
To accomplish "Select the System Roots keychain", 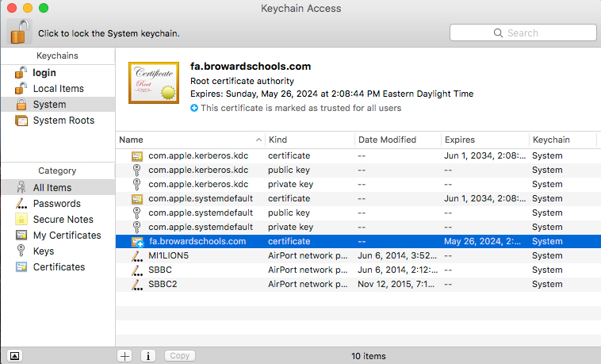I will 58,120.
